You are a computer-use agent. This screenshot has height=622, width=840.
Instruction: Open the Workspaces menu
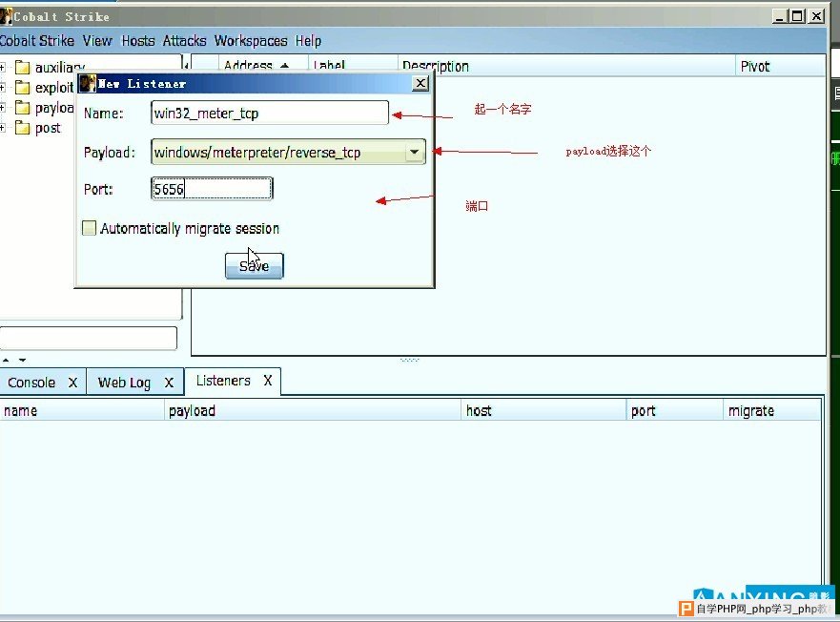pos(251,41)
